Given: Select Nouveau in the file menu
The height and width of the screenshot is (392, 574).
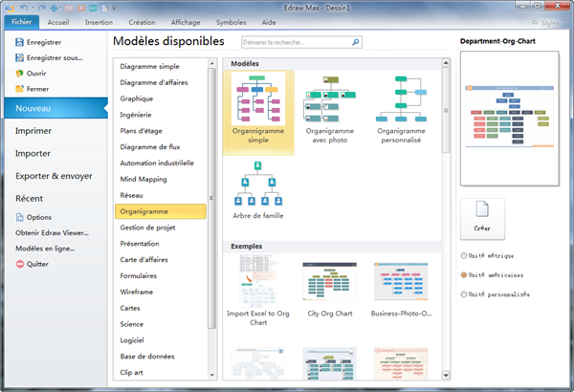Looking at the screenshot, I should [56, 108].
